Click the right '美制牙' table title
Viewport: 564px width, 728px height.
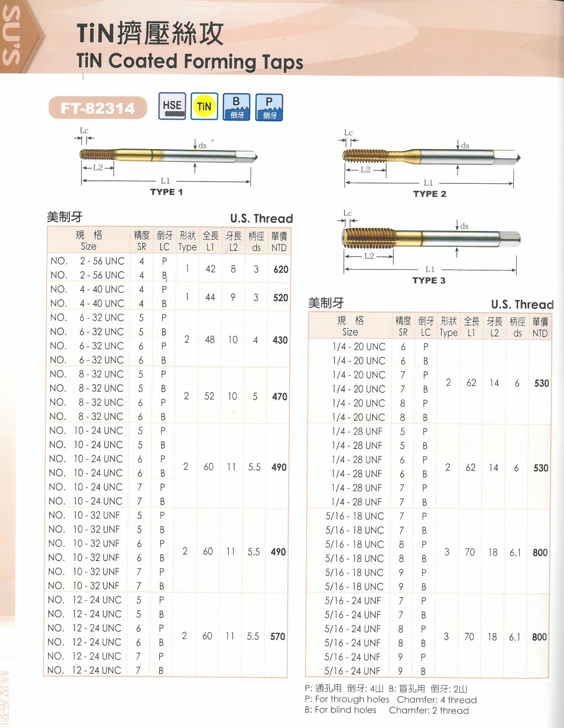(x=326, y=303)
